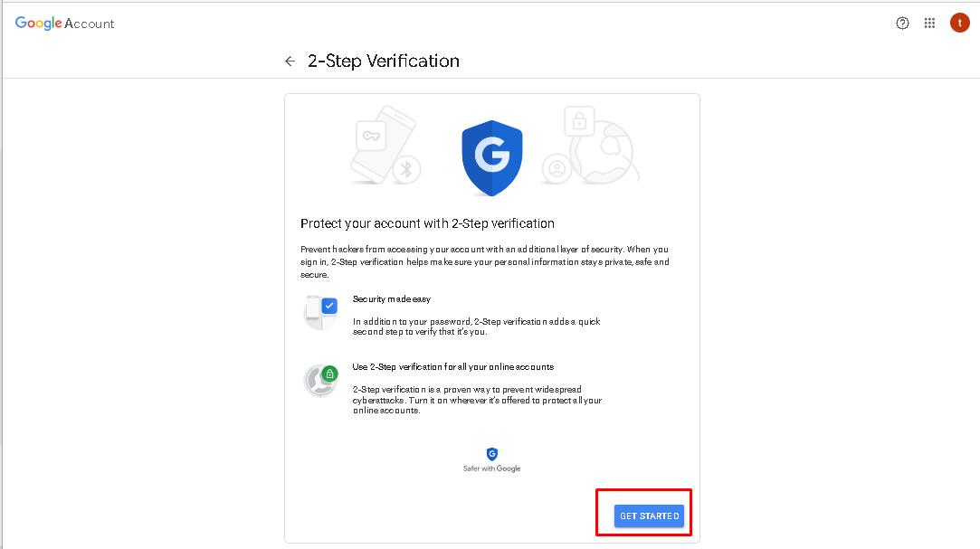Click the Protect your account heading
Viewport: 980px width, 549px height.
[x=427, y=223]
